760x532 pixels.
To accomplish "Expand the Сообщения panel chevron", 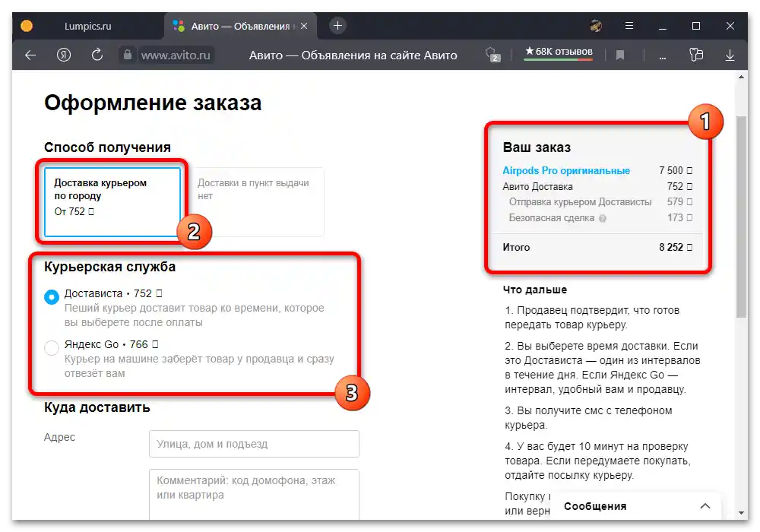I will (x=705, y=506).
